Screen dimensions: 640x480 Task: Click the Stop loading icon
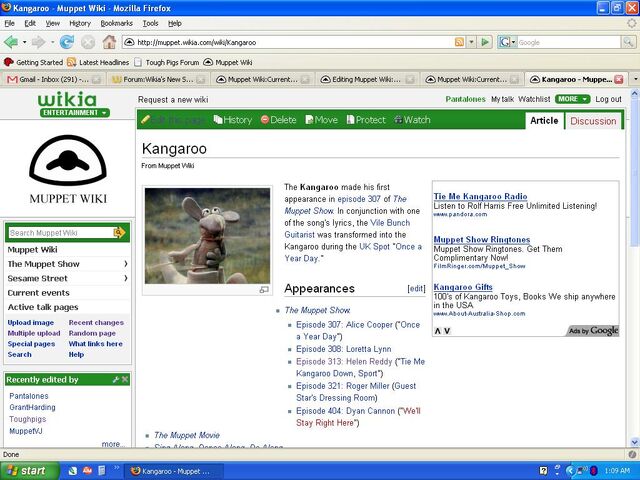(87, 42)
